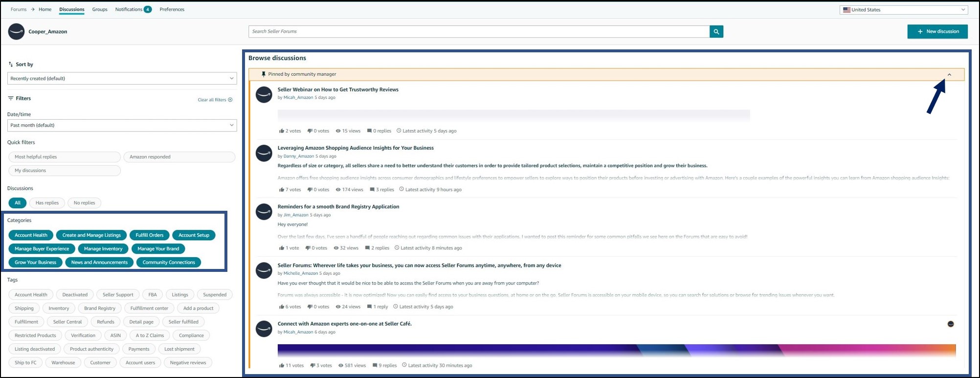Open Connect with Amazon experts discussion
The image size is (980, 378).
click(x=345, y=324)
